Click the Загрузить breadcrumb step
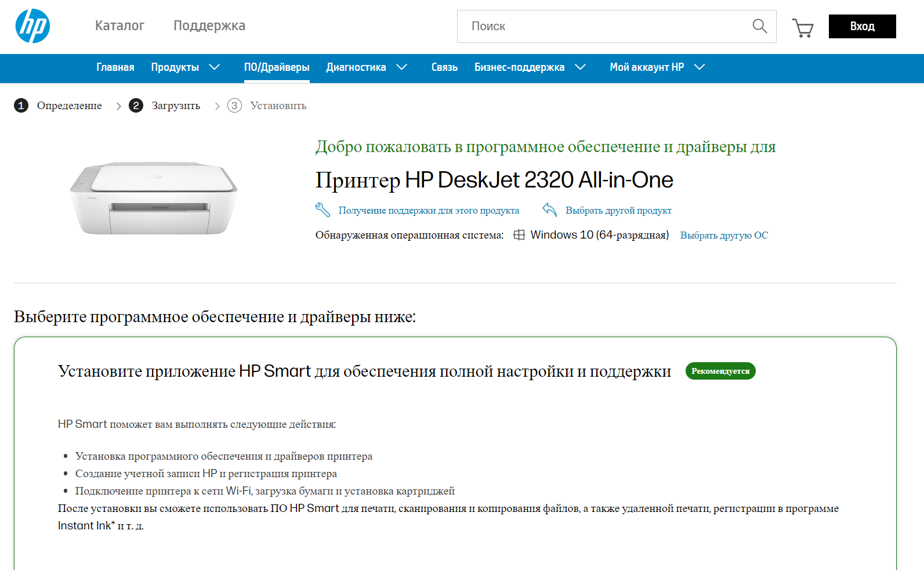 tap(176, 106)
